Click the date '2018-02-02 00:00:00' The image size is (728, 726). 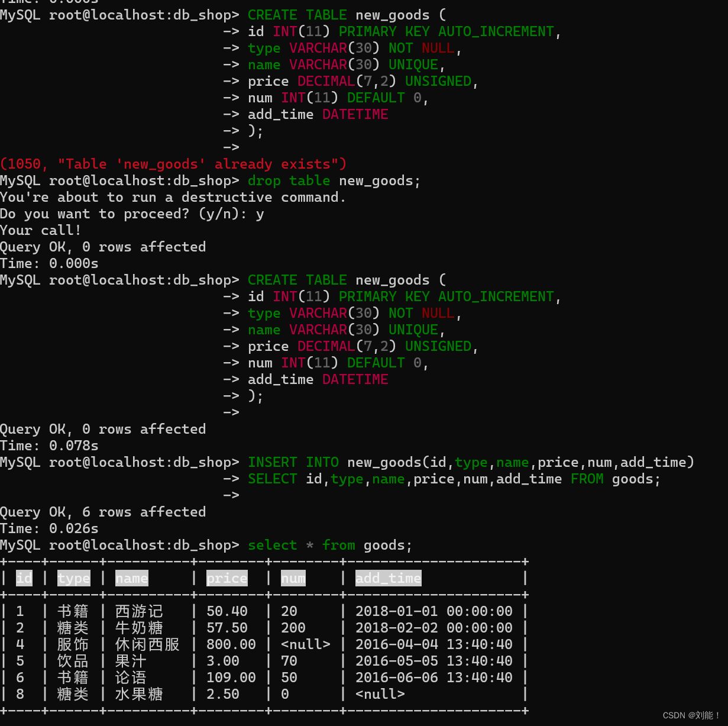point(434,628)
